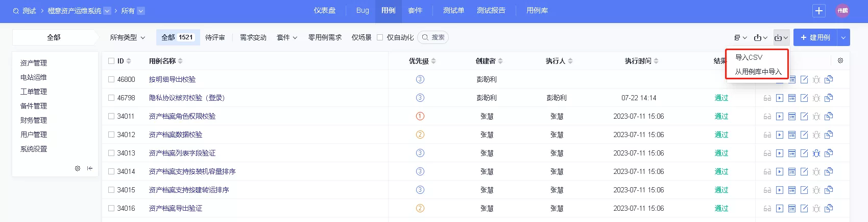Screen dimensions: 868x222
Task: Check the select-all checkbox beside ID
Action: pos(111,61)
